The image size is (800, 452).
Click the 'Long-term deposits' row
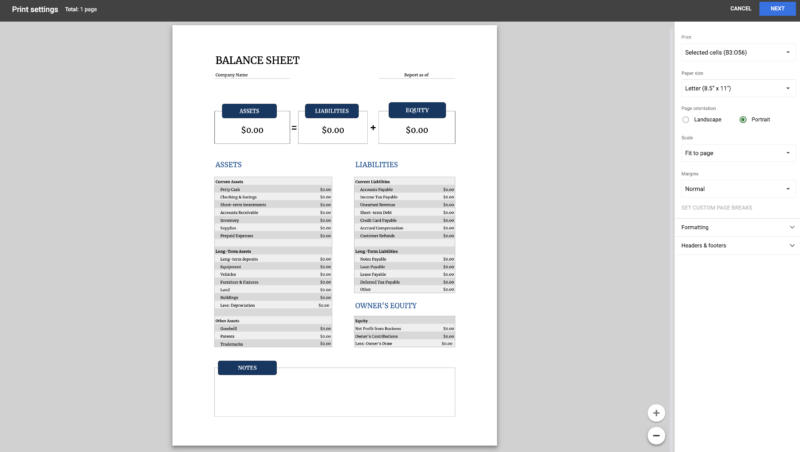[273, 259]
